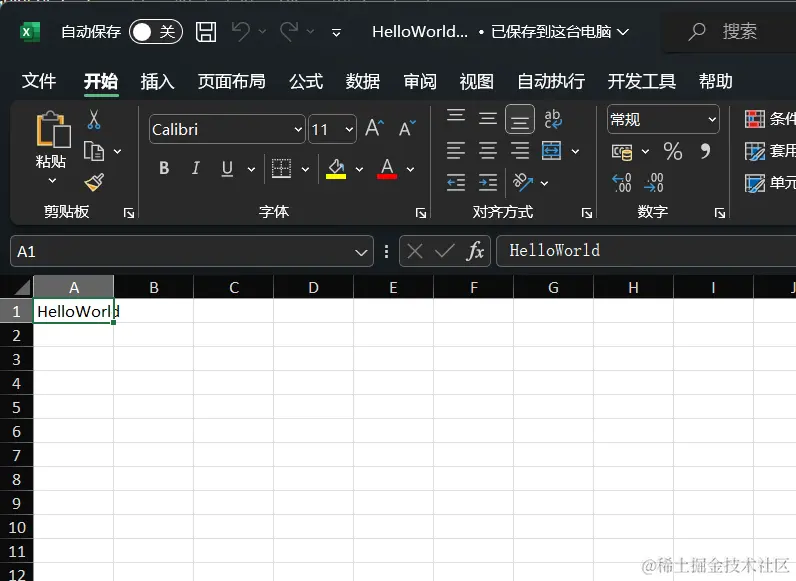Image resolution: width=796 pixels, height=581 pixels.
Task: Align text right
Action: tap(520, 151)
